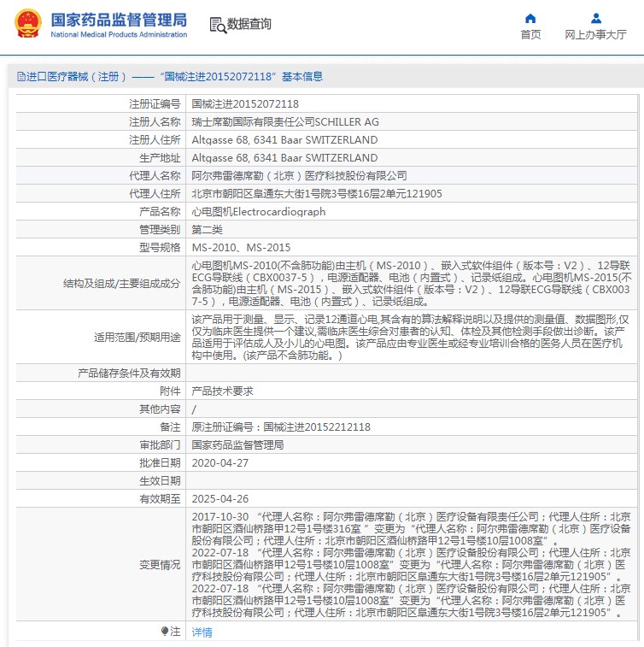Click 有效期至 row label
644x647 pixels.
pos(160,499)
